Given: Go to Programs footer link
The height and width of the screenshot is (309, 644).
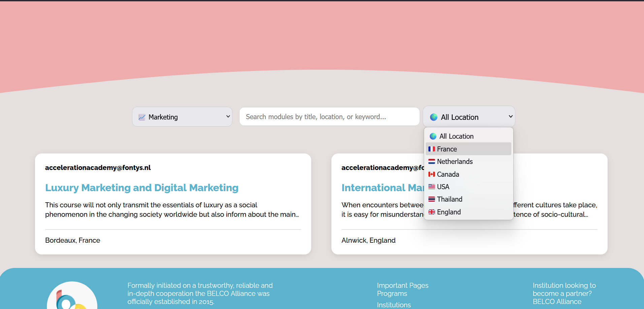Looking at the screenshot, I should (392, 294).
